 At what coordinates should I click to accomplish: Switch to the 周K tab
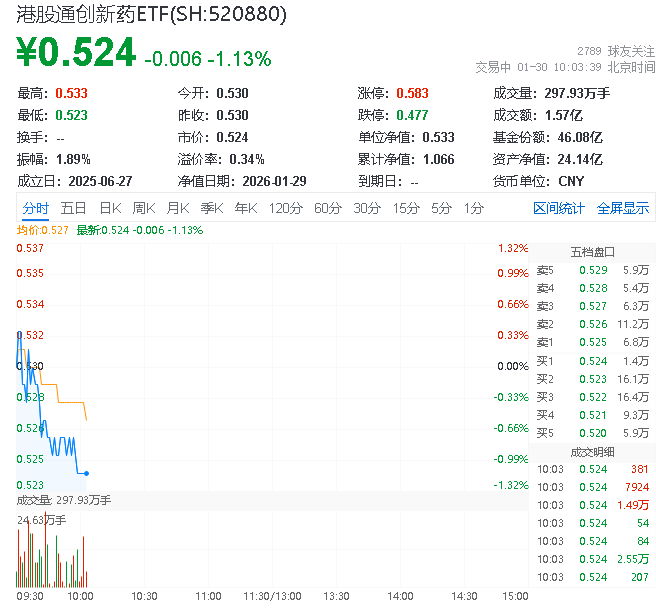pyautogui.click(x=143, y=208)
